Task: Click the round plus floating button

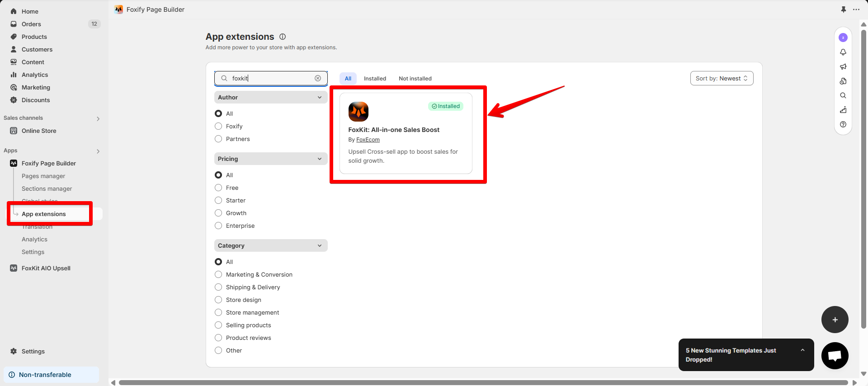Action: (835, 320)
